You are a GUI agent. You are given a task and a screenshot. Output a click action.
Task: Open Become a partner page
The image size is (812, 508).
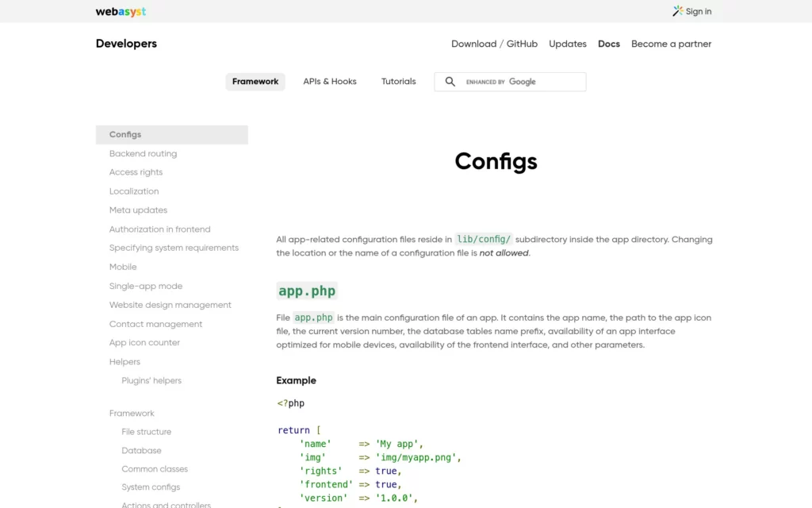tap(671, 44)
